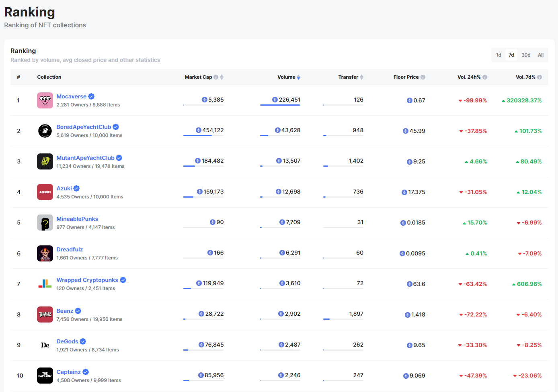
Task: Click the Vol. 24h% info icon
Action: pos(485,77)
